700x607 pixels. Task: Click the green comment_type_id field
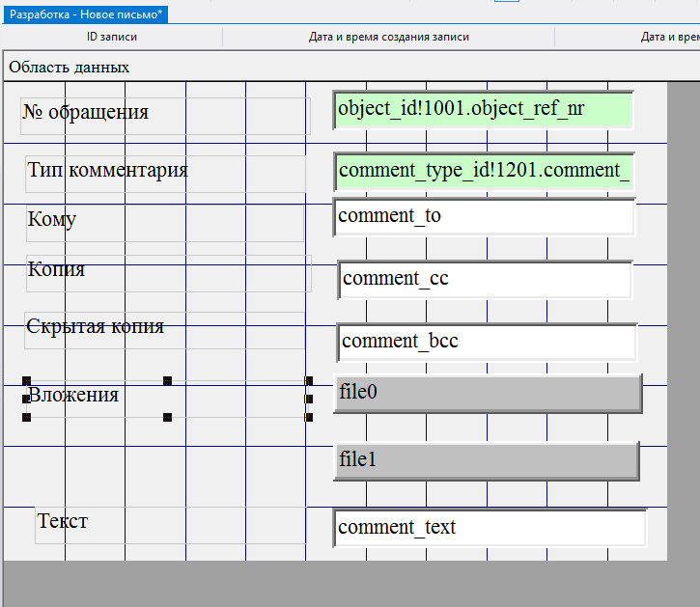(484, 171)
